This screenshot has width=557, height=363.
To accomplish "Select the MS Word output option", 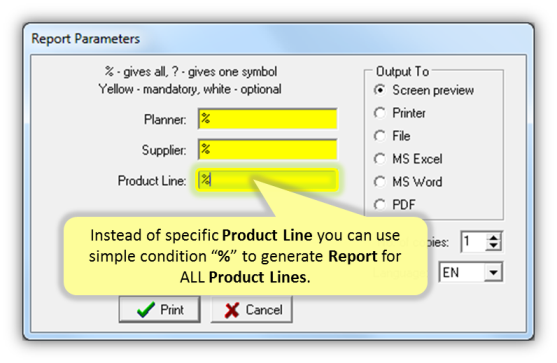I will pos(380,182).
